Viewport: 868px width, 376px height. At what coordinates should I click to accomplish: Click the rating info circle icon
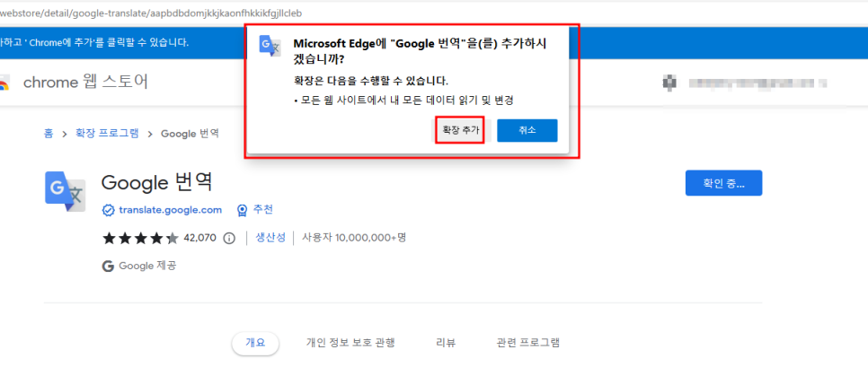(229, 239)
